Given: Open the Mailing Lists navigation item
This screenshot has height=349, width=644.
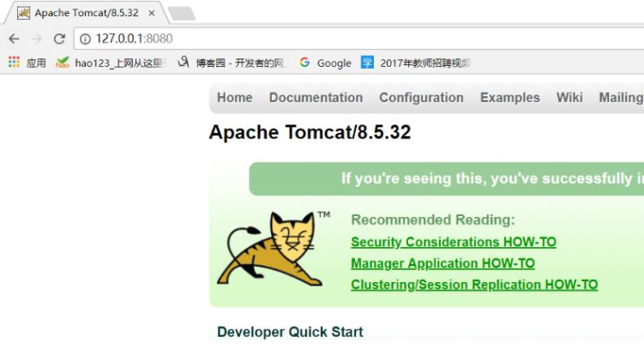Looking at the screenshot, I should [621, 98].
